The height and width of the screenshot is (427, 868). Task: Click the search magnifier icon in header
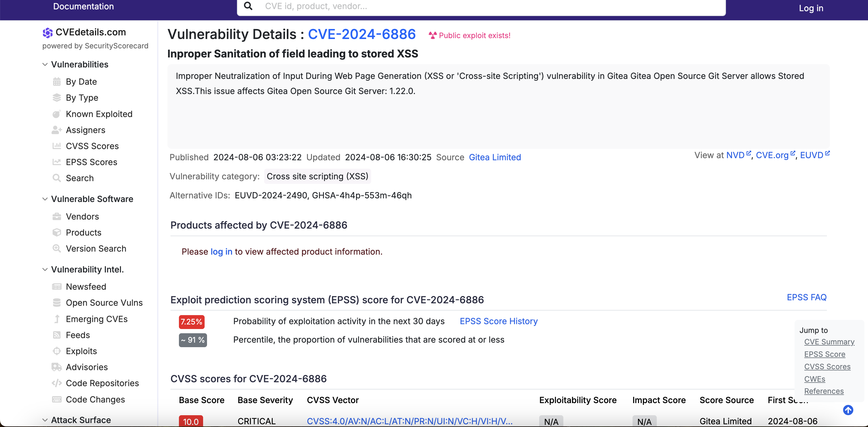click(x=248, y=6)
